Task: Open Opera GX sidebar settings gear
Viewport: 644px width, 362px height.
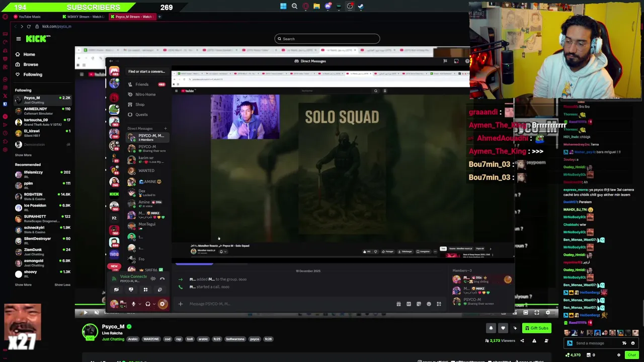Action: click(5, 150)
